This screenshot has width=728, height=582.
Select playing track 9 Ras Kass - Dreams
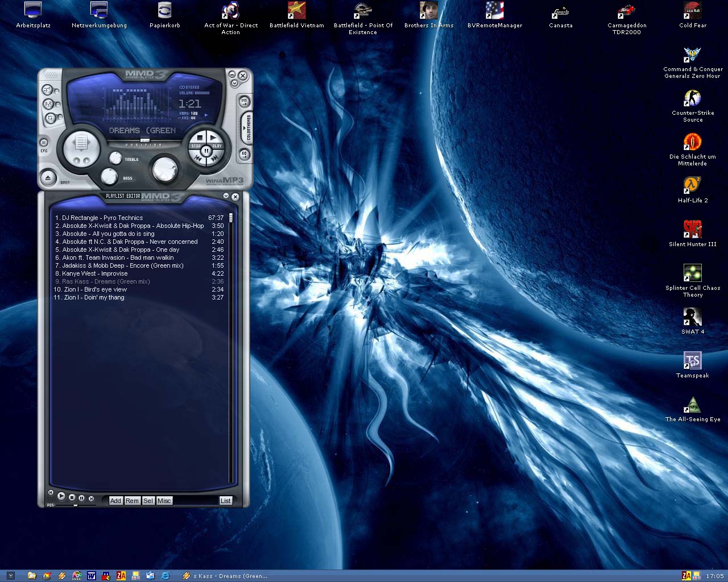click(139, 281)
